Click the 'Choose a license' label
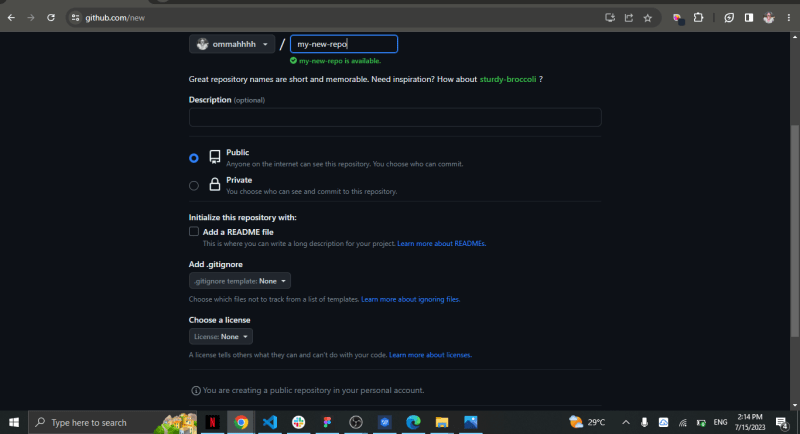 tap(219, 320)
